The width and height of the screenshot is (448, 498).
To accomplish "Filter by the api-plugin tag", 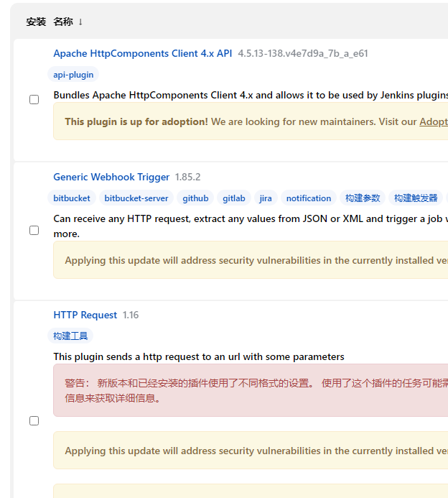I will [x=73, y=75].
